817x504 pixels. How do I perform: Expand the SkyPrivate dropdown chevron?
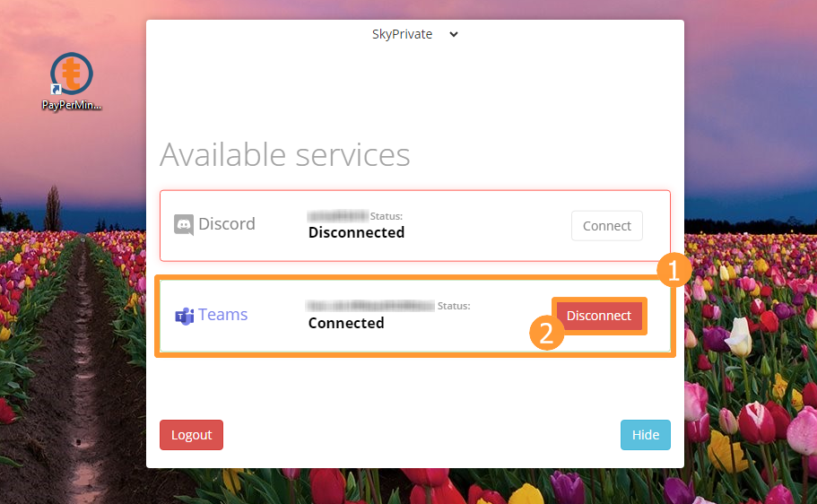[453, 35]
